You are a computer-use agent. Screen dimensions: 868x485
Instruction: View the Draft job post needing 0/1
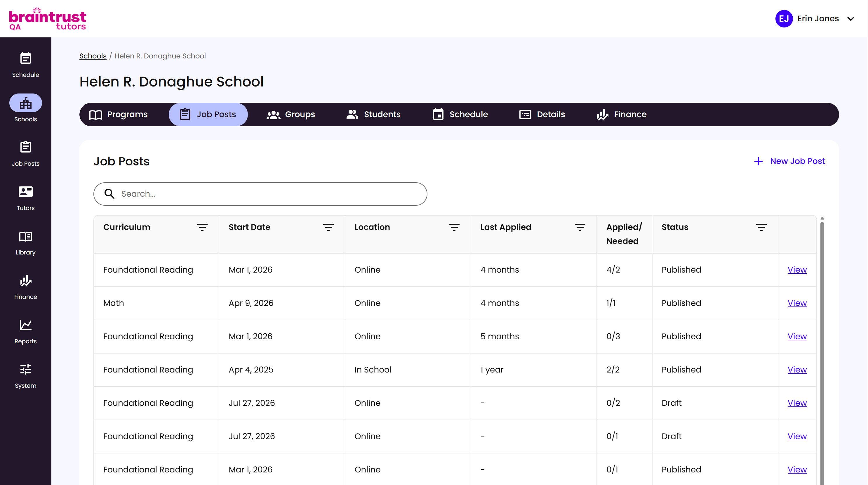(x=797, y=437)
